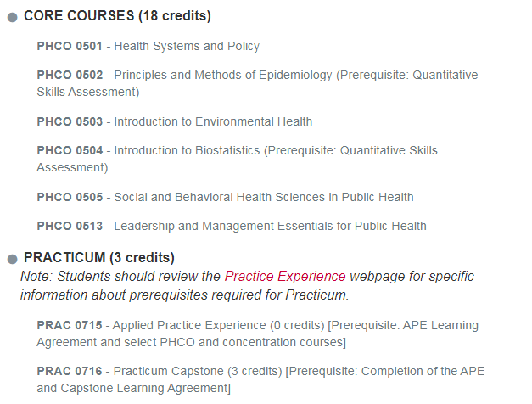Click course code PHCO 0504
The width and height of the screenshot is (532, 404).
pyautogui.click(x=70, y=150)
